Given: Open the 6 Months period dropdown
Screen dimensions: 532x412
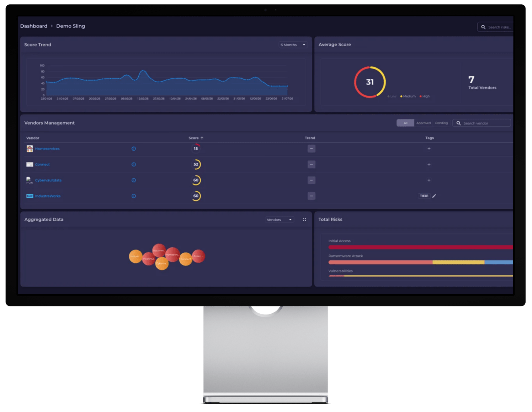Looking at the screenshot, I should 293,45.
